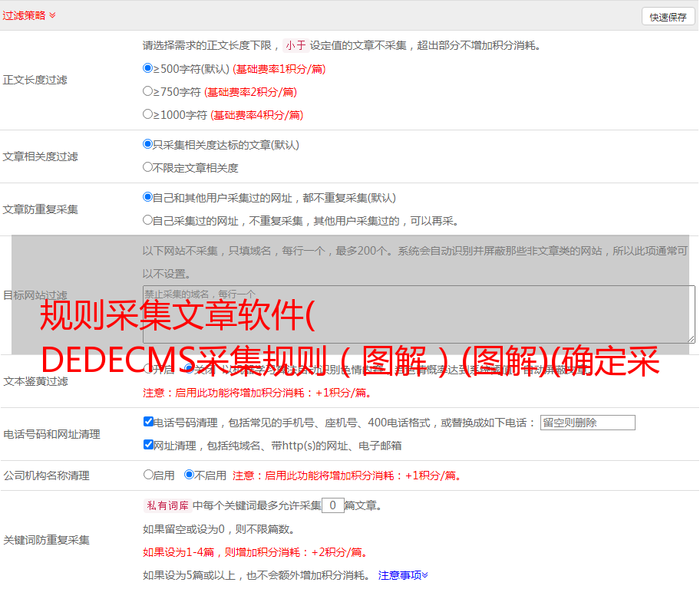Select 启用 for 公司机构名称清理
The width and height of the screenshot is (700, 589).
148,475
